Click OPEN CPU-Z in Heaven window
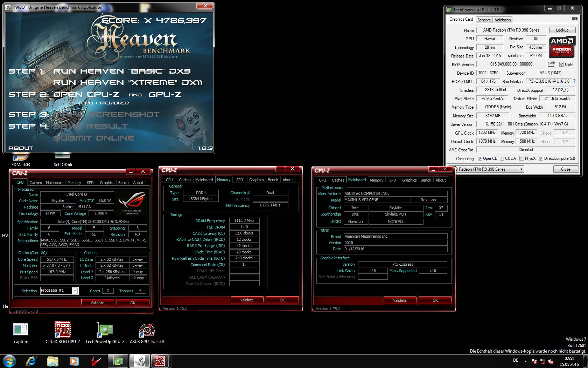 (86, 95)
